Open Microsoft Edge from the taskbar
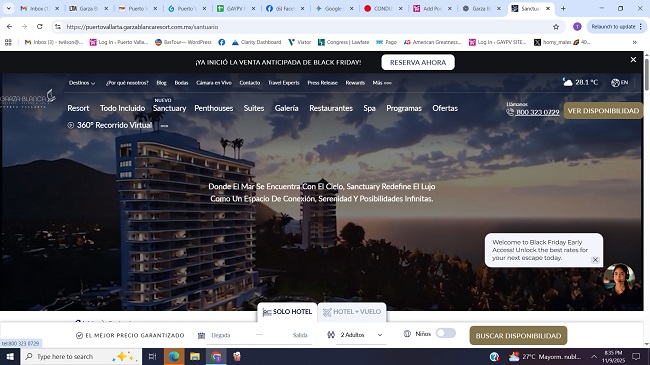Image resolution: width=650 pixels, height=365 pixels. click(x=174, y=356)
